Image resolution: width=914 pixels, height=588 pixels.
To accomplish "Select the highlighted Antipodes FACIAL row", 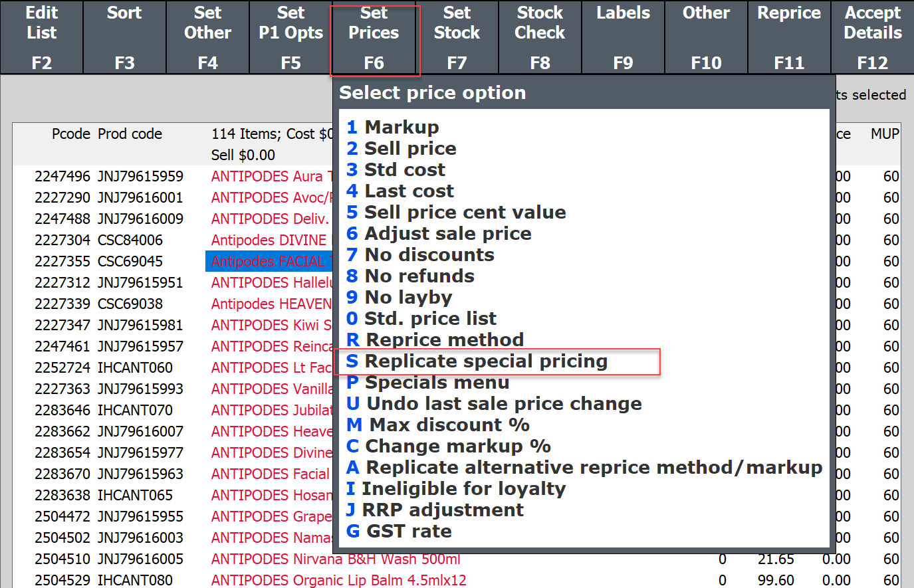I will pyautogui.click(x=268, y=262).
